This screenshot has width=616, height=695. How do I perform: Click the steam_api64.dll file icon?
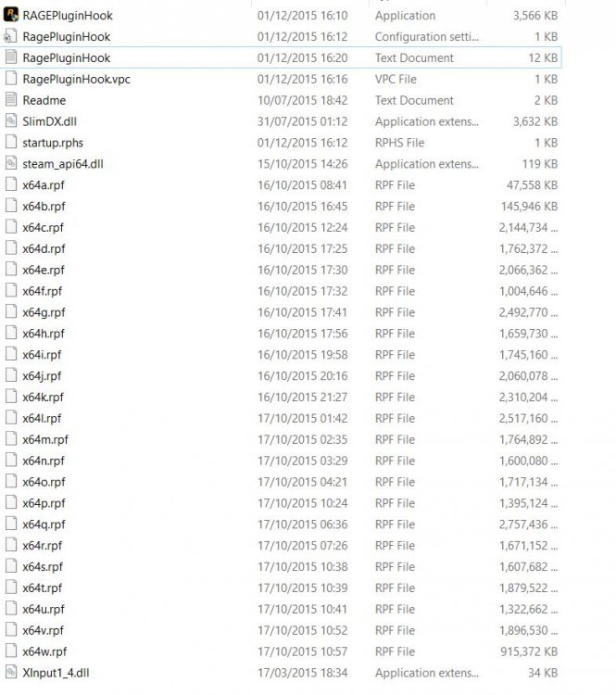point(10,163)
